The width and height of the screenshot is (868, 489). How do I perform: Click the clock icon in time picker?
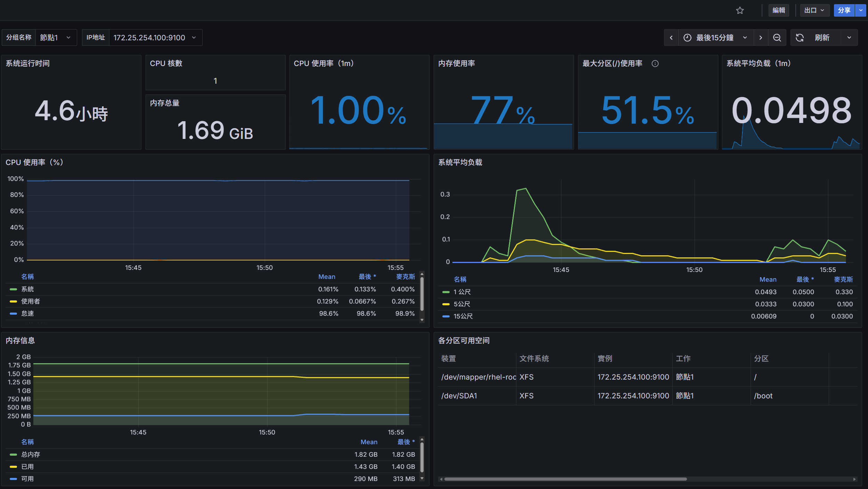(x=687, y=38)
